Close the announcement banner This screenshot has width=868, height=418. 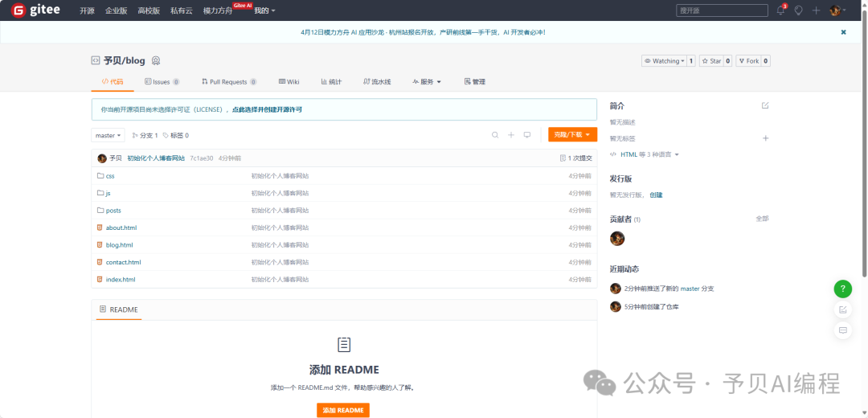click(x=844, y=32)
